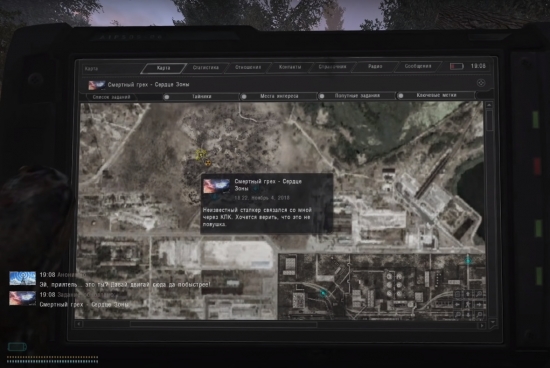This screenshot has height=368, width=550.
Task: Click the yellow radiation anomaly marker on map
Action: tap(208, 163)
